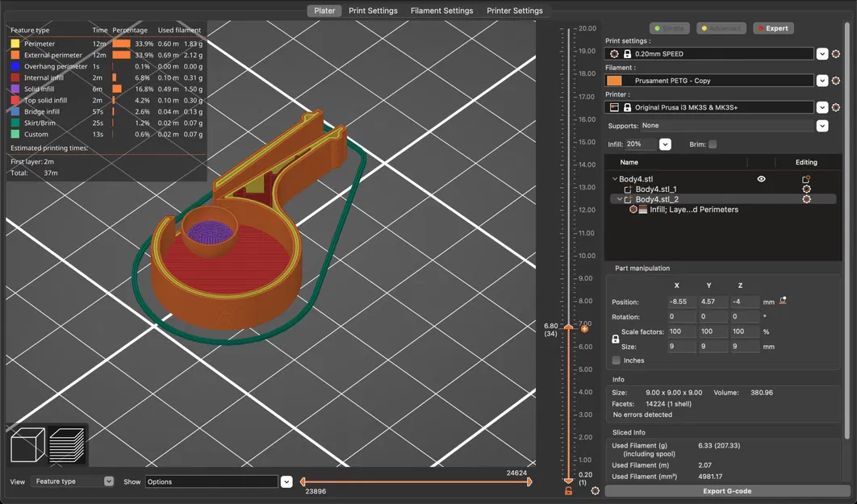857x504 pixels.
Task: Open the Supports dropdown
Action: [x=821, y=126]
